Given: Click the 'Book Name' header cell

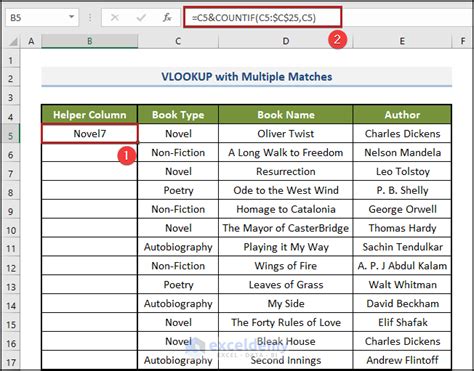Looking at the screenshot, I should (x=286, y=115).
